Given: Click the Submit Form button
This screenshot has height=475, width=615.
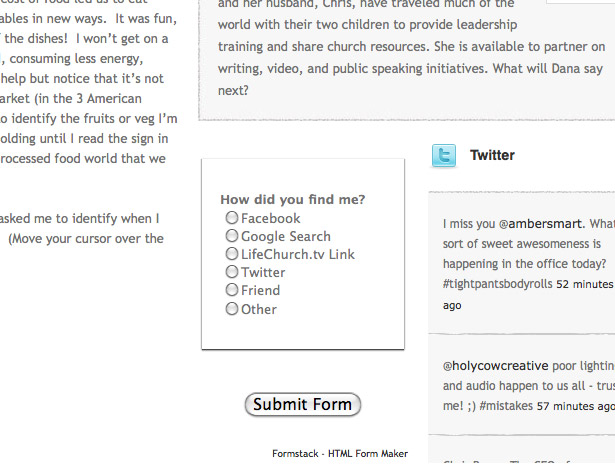Looking at the screenshot, I should [302, 404].
